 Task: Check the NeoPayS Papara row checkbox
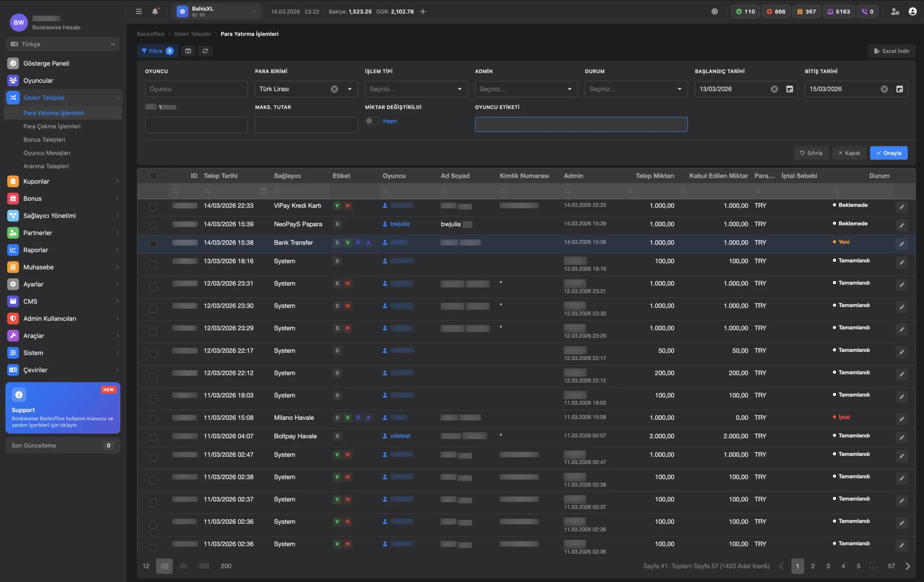(153, 225)
